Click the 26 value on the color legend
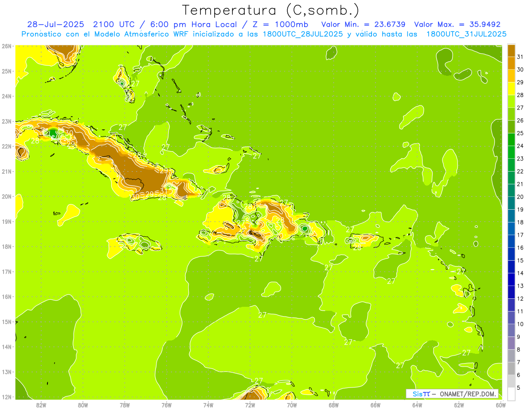 point(520,120)
